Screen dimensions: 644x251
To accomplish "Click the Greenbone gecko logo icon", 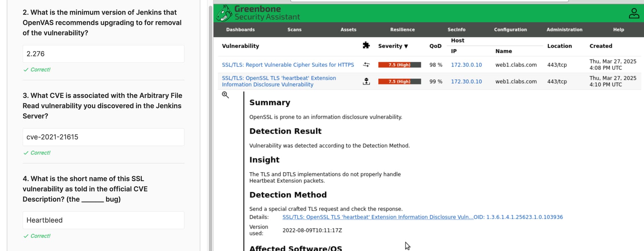I will (224, 13).
